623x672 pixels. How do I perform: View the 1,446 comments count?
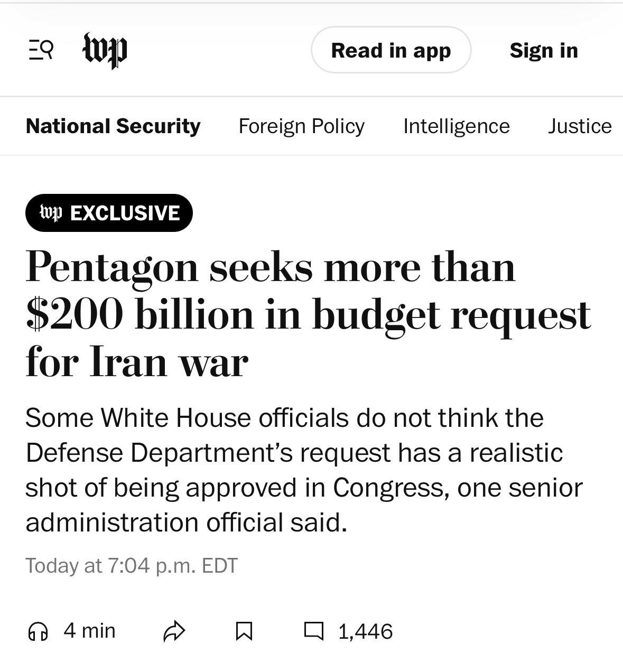click(365, 631)
